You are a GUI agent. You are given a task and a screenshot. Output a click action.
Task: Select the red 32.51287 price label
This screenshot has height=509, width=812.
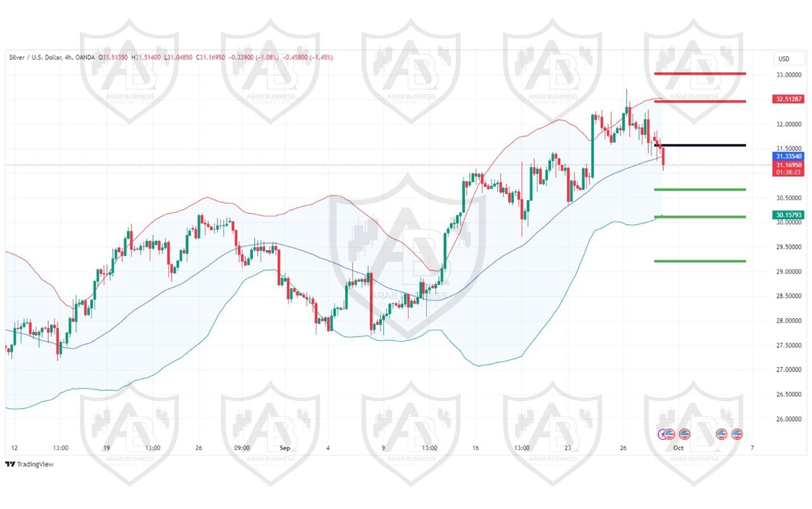click(x=788, y=99)
